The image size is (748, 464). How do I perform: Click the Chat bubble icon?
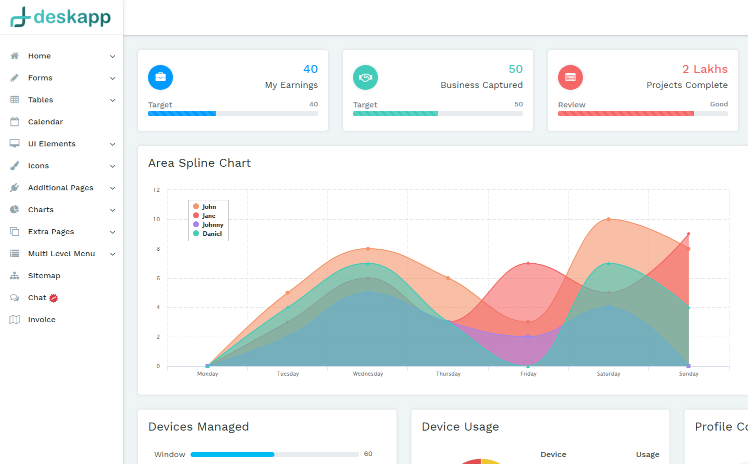[15, 298]
